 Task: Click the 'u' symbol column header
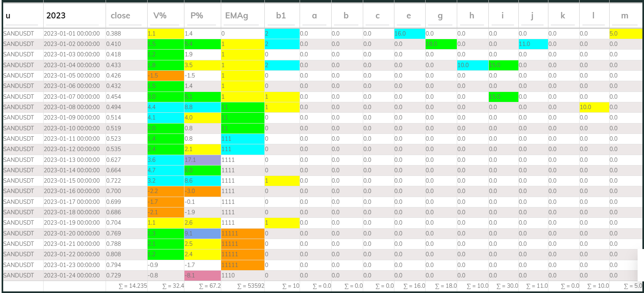[8, 16]
